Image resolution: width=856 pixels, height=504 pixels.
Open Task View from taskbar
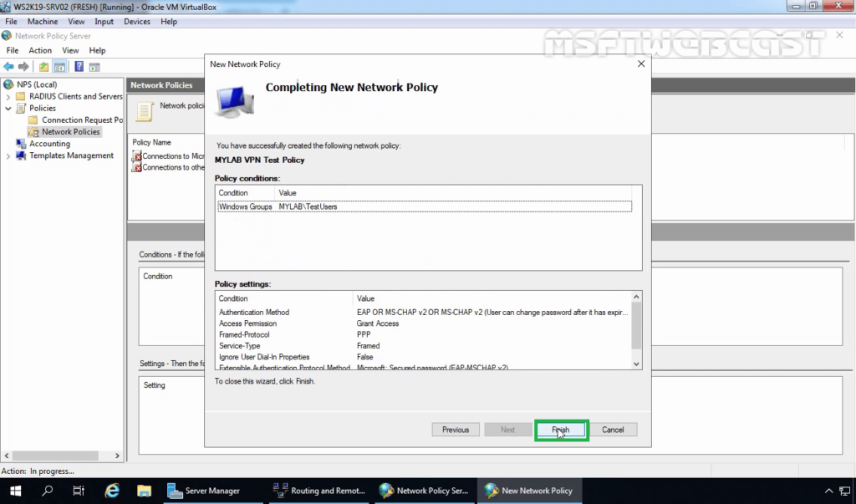79,491
